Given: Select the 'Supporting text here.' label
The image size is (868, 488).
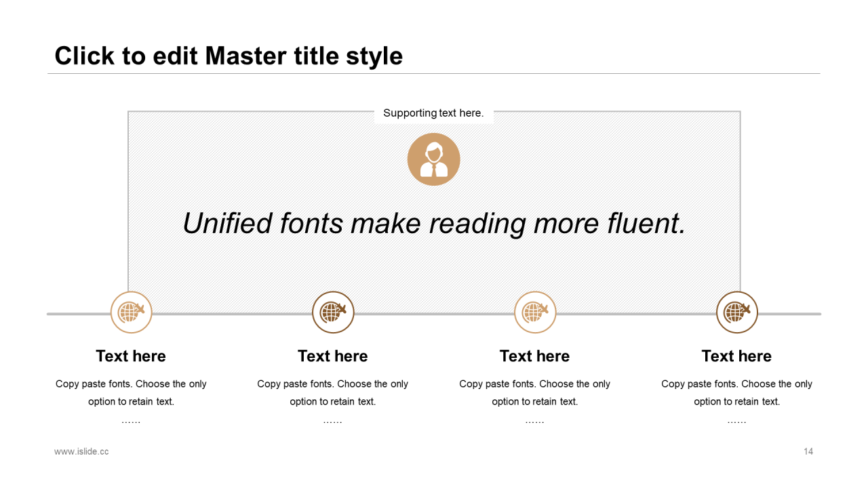Looking at the screenshot, I should 433,113.
